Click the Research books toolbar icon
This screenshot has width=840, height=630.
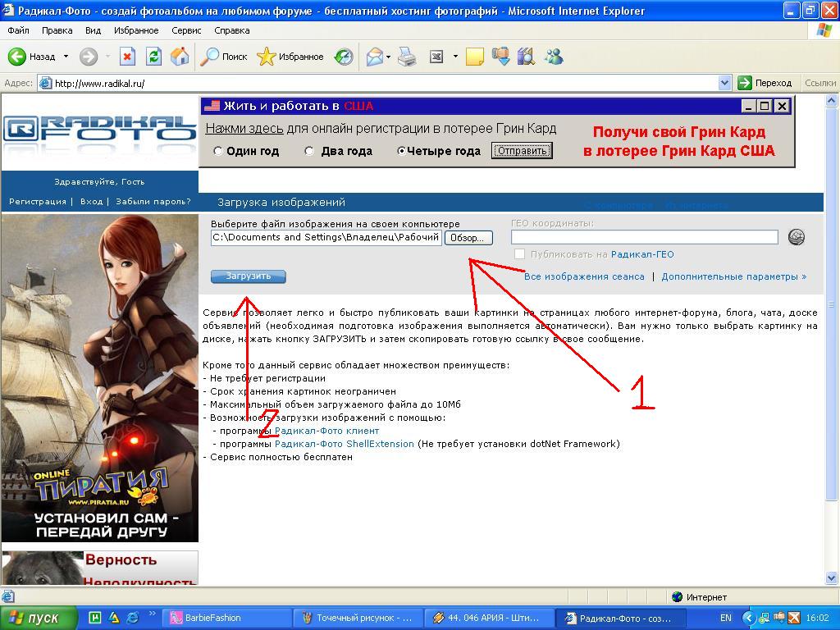tap(526, 57)
